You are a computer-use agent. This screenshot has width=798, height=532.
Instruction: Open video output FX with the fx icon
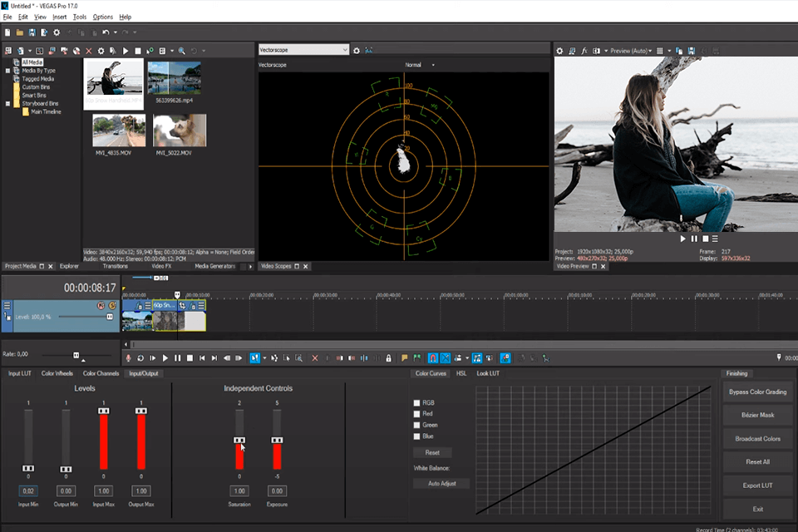click(584, 51)
